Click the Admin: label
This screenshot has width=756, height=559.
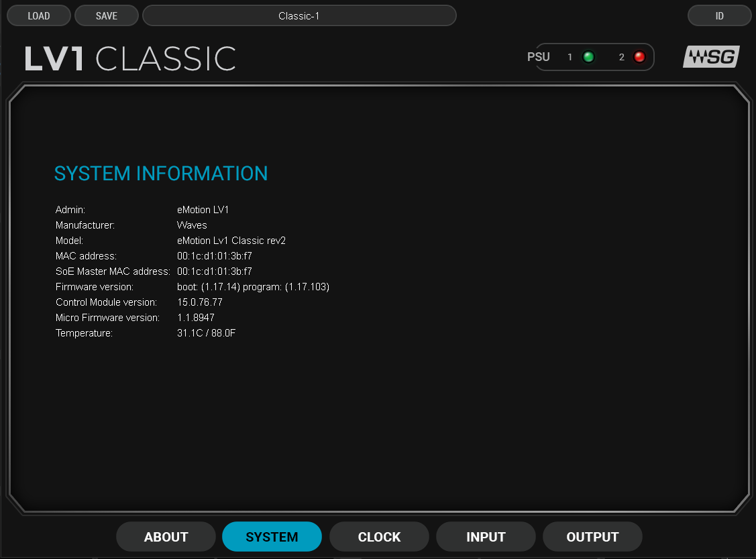click(70, 210)
